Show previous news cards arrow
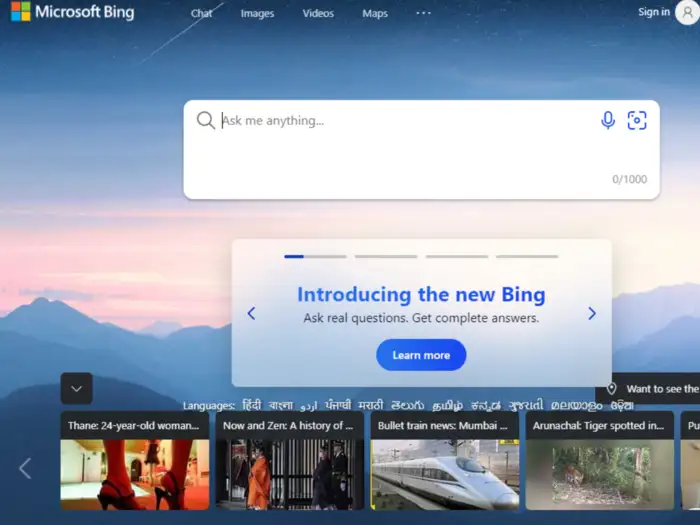Screen dimensions: 700x525 pos(25,468)
